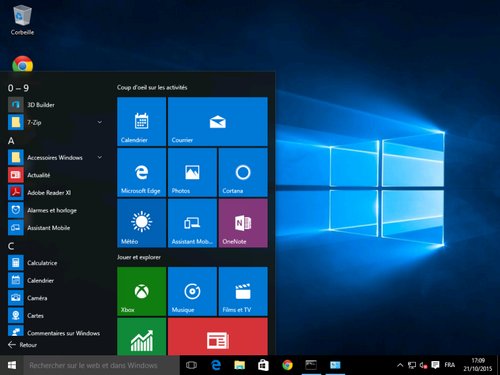Open the Store from the taskbar
This screenshot has width=500, height=375.
point(263,365)
